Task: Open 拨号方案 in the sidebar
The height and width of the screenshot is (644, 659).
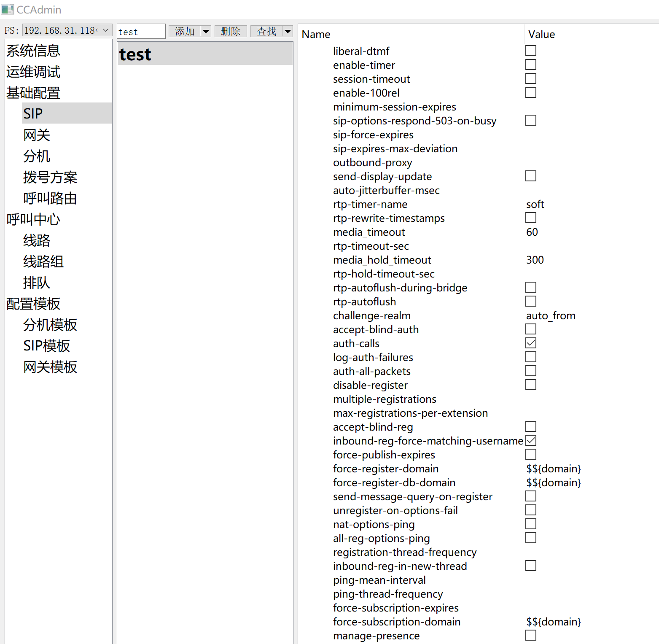Action: [x=50, y=177]
